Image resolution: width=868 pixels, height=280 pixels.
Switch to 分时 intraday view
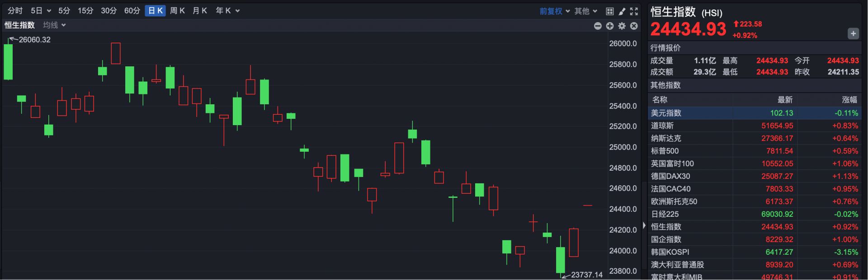tap(15, 11)
